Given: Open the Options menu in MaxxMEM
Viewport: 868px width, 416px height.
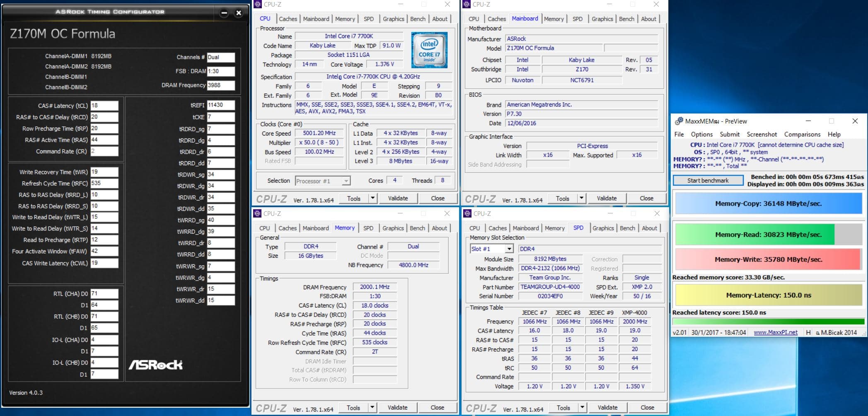Looking at the screenshot, I should pos(702,134).
